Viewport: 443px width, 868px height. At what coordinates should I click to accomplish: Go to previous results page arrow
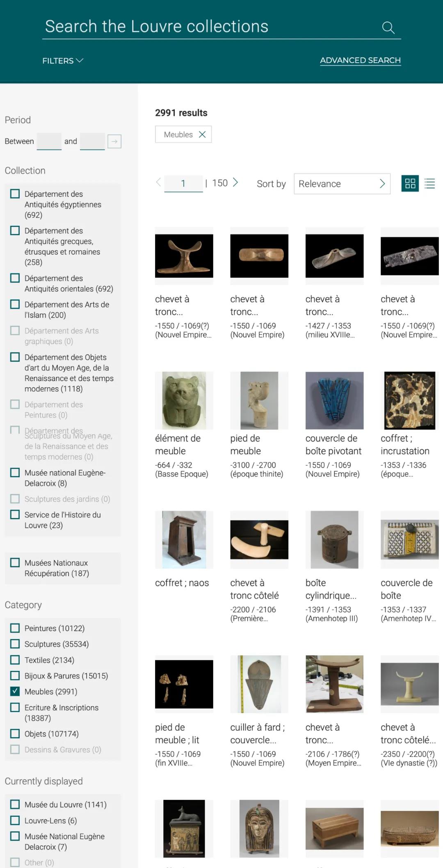pyautogui.click(x=158, y=182)
